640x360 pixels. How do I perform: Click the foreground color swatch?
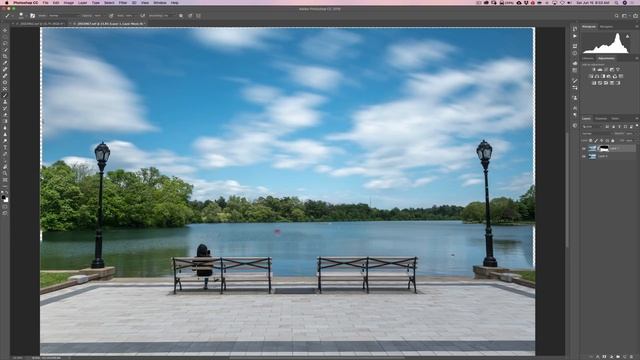(x=4, y=197)
